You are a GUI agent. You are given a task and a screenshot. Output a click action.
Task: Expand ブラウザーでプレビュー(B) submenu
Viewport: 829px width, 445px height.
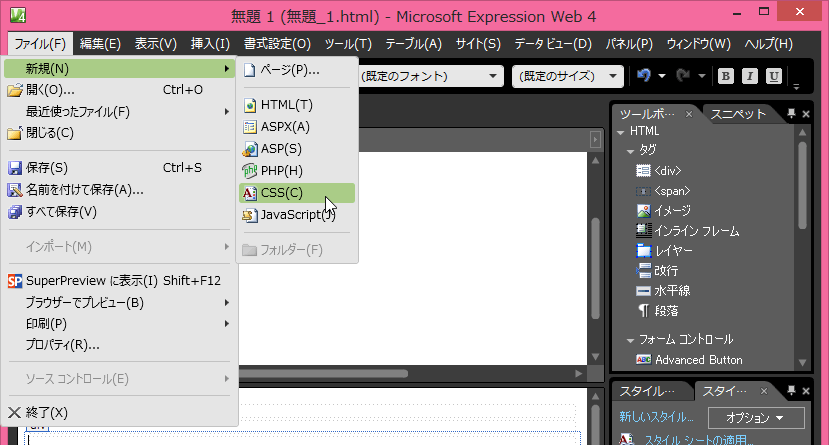[x=119, y=302]
